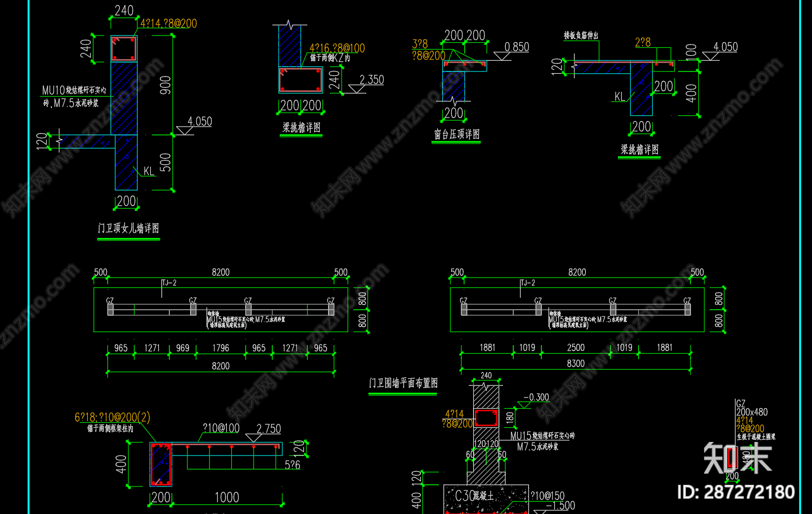Click the ?10@150 rebar annotation
The image size is (812, 514).
tap(548, 495)
